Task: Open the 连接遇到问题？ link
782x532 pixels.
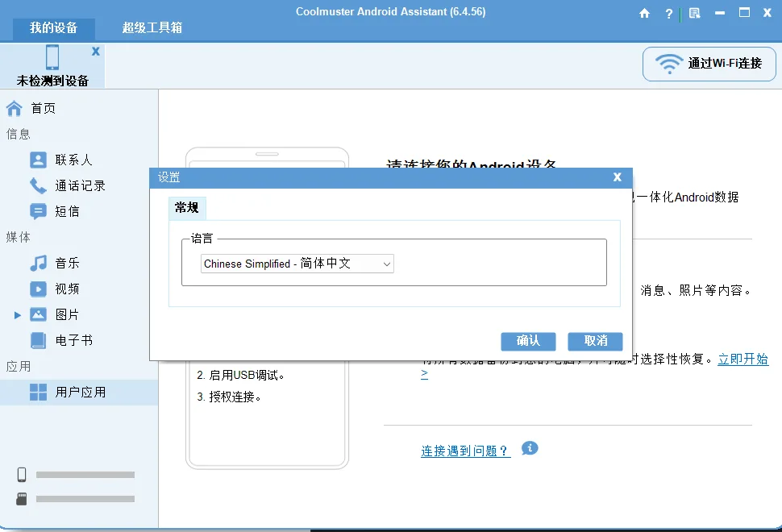Action: point(465,451)
